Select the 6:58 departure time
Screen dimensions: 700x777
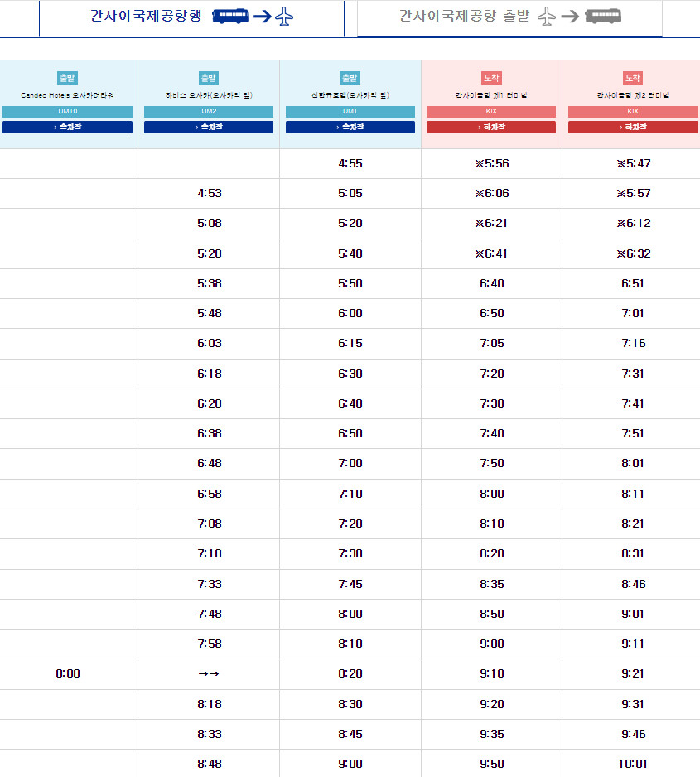[x=209, y=494]
